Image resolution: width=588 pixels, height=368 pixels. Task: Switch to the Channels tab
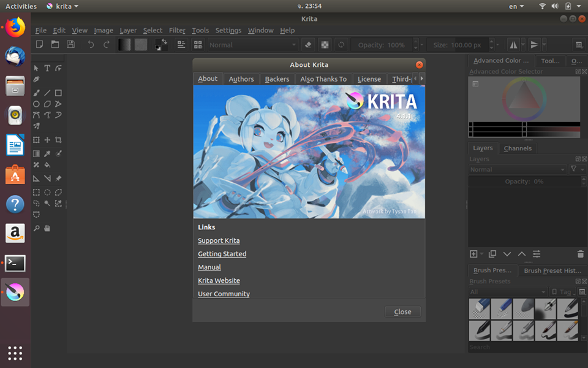518,148
